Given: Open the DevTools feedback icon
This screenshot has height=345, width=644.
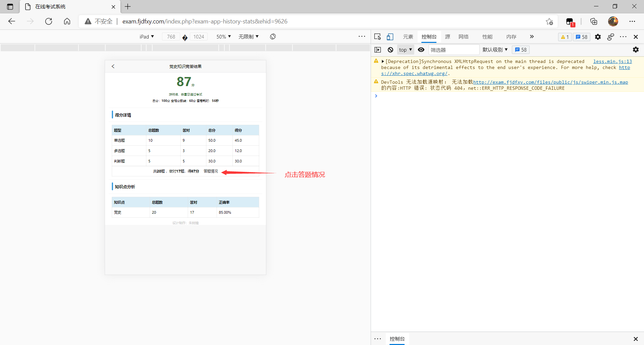Looking at the screenshot, I should [x=610, y=37].
